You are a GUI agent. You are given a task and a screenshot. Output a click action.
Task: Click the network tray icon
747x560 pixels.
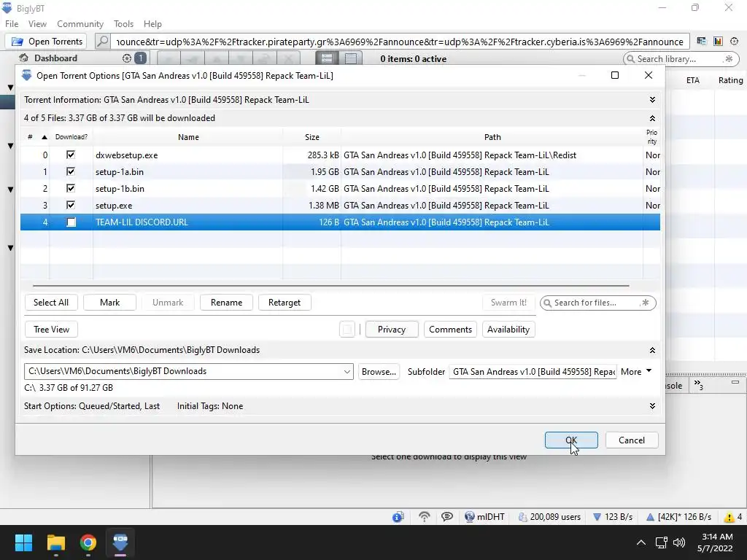[661, 542]
